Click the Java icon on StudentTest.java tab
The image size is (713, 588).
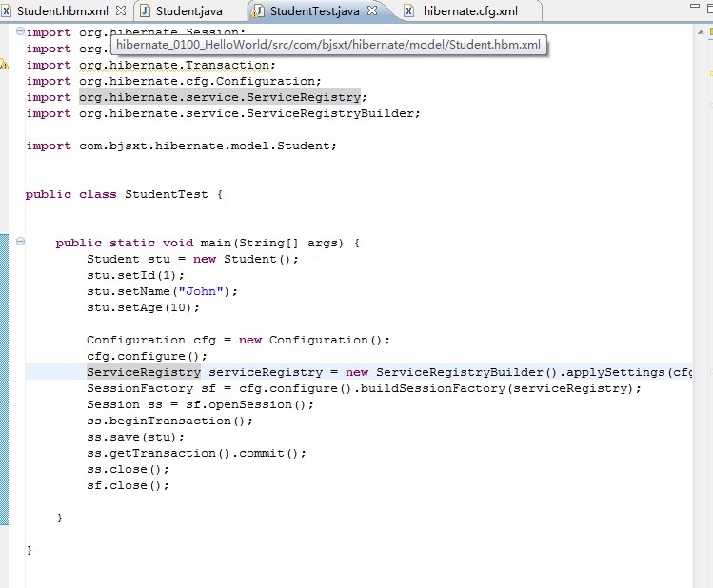coord(258,11)
